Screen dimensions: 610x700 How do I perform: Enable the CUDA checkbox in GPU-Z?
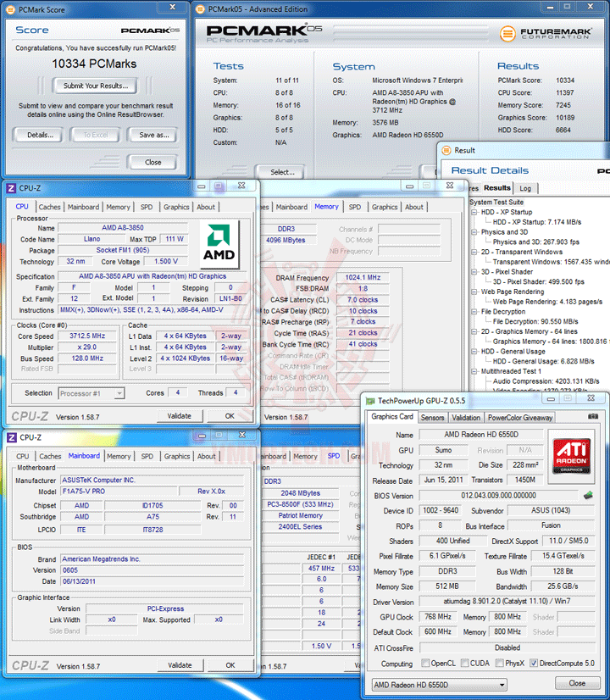click(x=465, y=663)
